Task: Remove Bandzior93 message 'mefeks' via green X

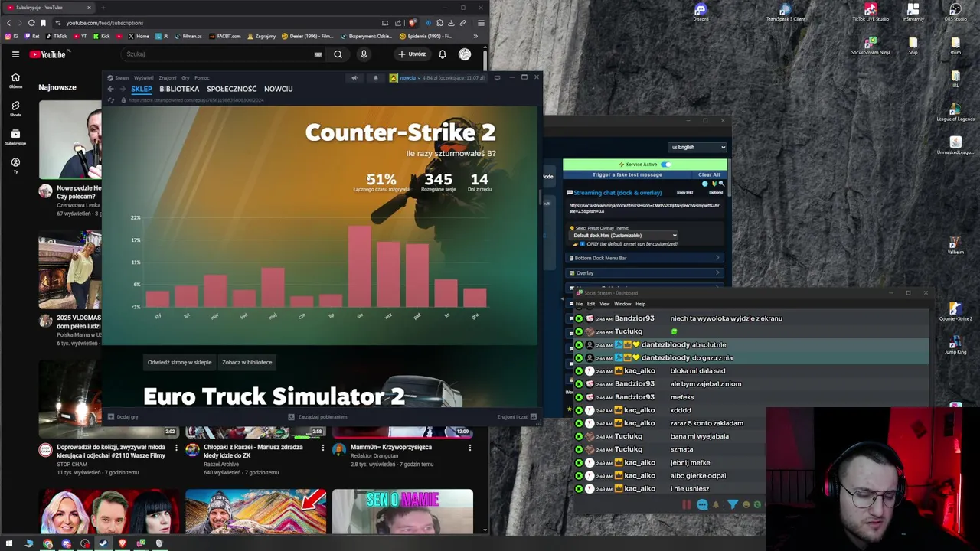Action: 579,397
